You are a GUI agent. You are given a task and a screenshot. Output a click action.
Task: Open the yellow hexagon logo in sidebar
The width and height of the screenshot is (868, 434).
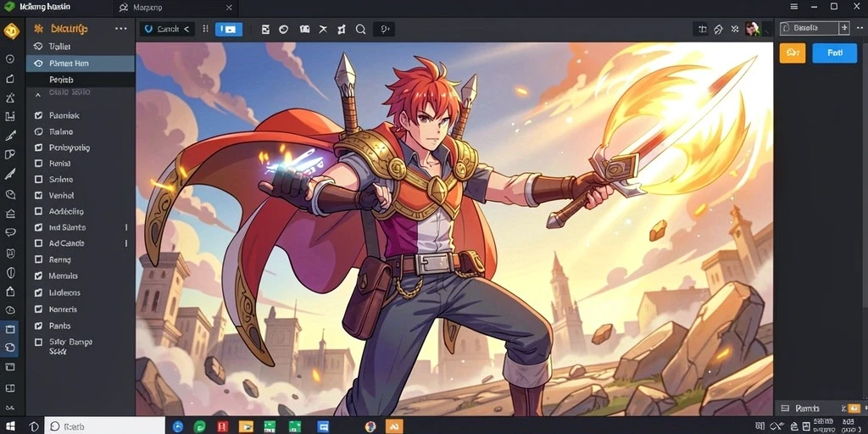coord(11,31)
